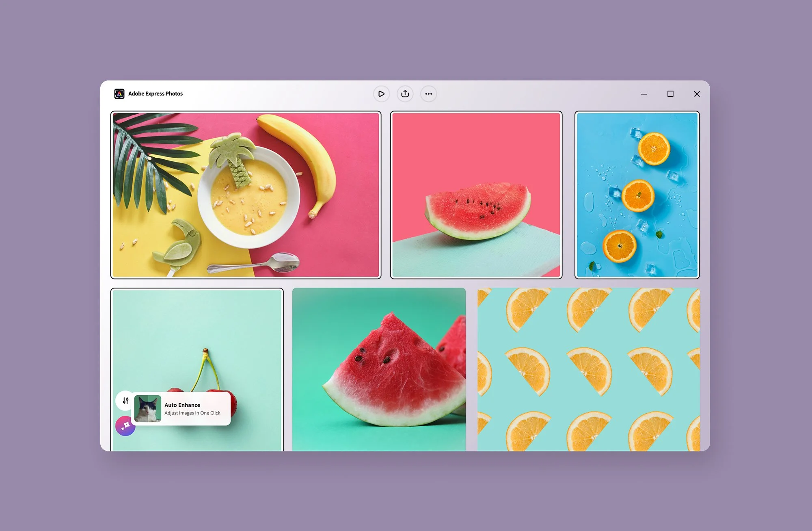The image size is (812, 531).
Task: Click the 'Adobe Express Photos' window title
Action: click(155, 94)
